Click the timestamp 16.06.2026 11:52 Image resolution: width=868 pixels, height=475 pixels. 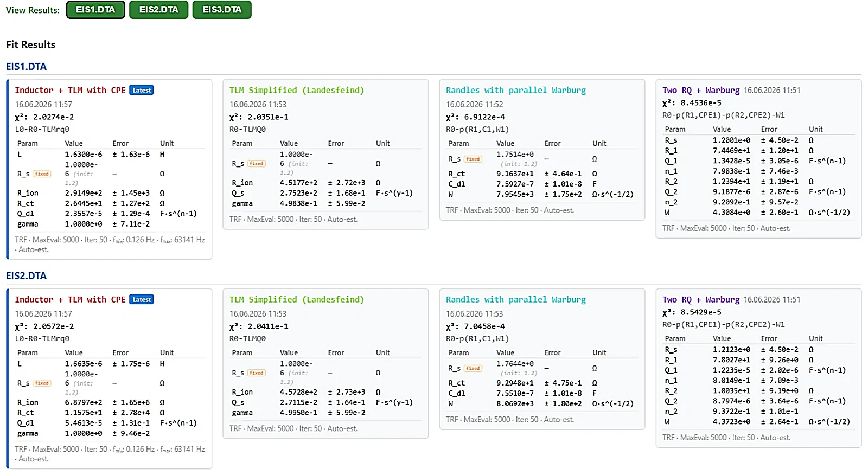[x=475, y=105]
